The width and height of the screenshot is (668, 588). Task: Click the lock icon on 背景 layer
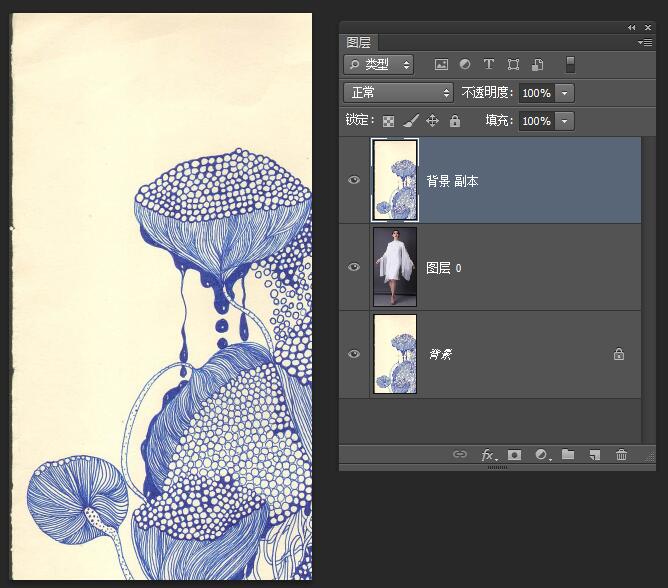[619, 354]
